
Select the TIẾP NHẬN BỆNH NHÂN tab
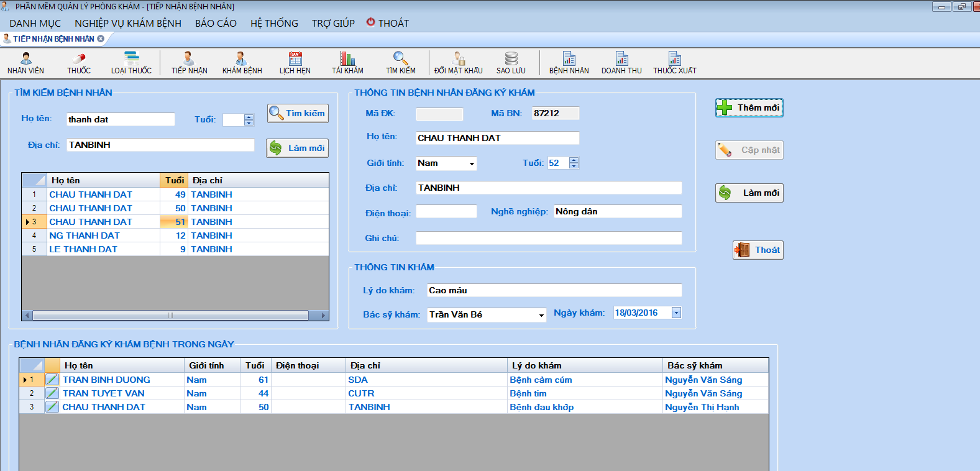[x=52, y=39]
